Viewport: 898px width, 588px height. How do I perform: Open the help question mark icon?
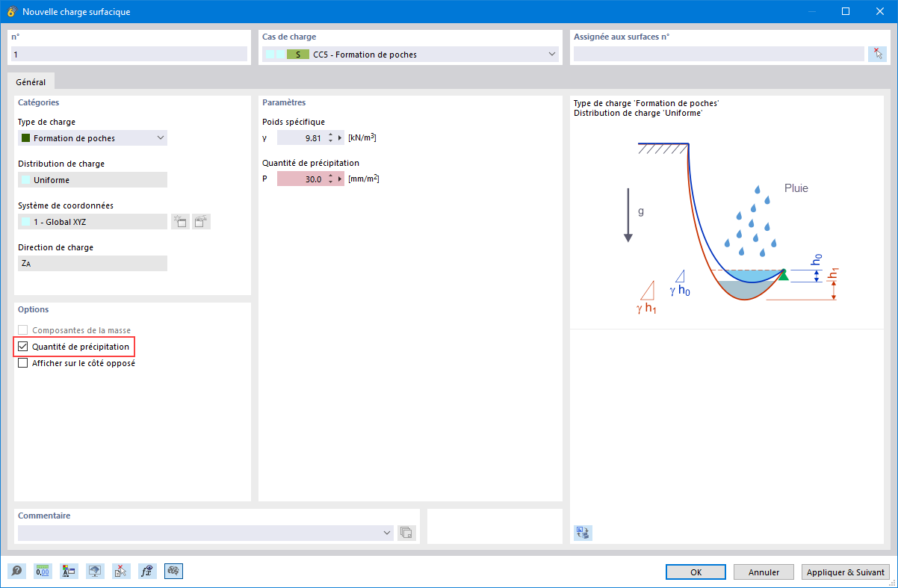click(16, 571)
